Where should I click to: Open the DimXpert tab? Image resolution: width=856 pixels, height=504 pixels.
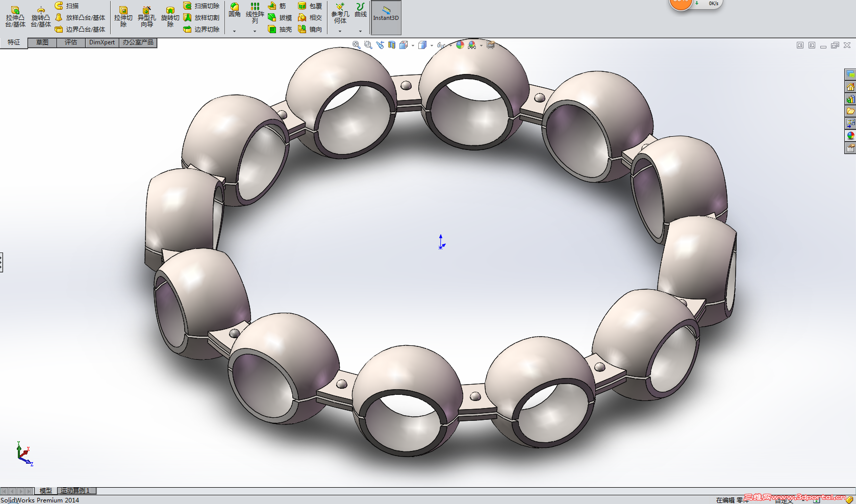tap(102, 42)
